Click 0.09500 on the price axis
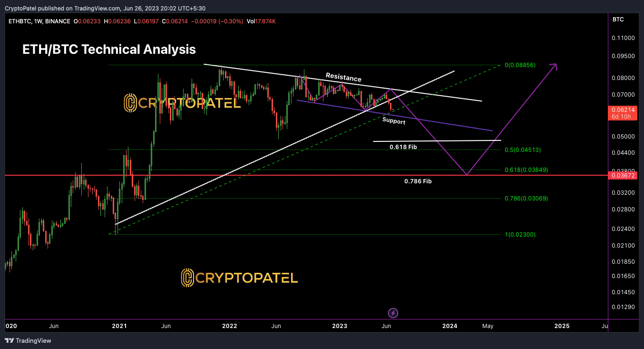Image resolution: width=644 pixels, height=349 pixels. pos(623,56)
